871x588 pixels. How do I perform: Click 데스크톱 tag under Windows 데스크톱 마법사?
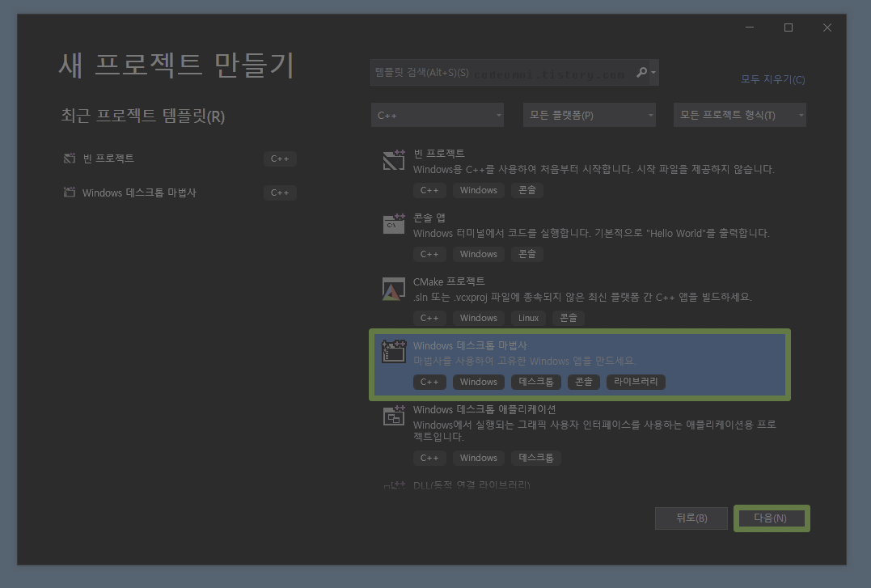click(x=536, y=382)
